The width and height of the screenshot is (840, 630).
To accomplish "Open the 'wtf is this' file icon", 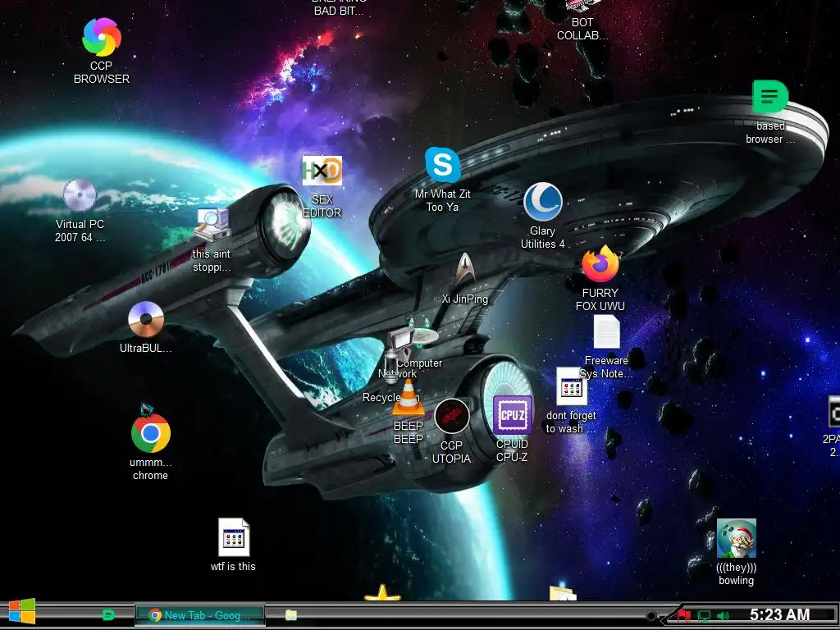I will [234, 537].
